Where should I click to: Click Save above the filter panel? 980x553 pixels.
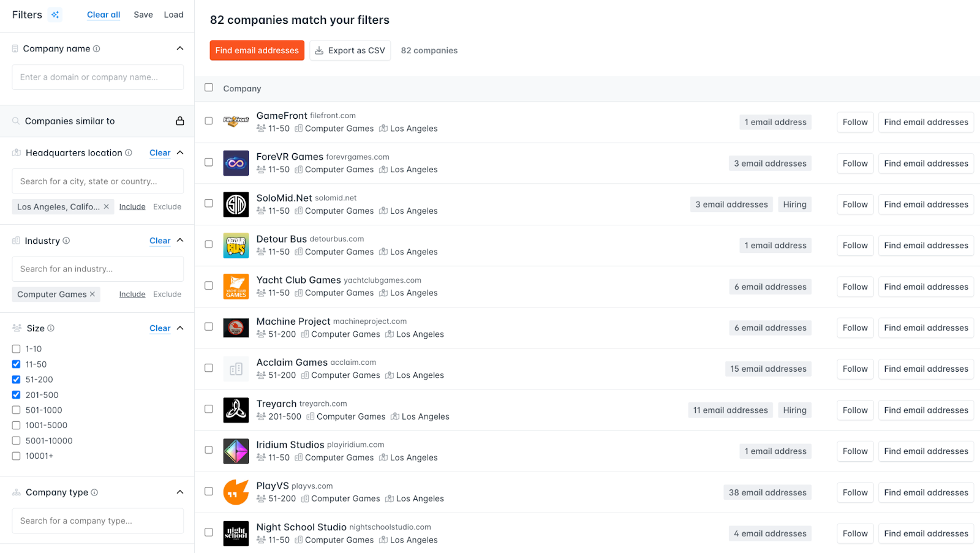143,14
